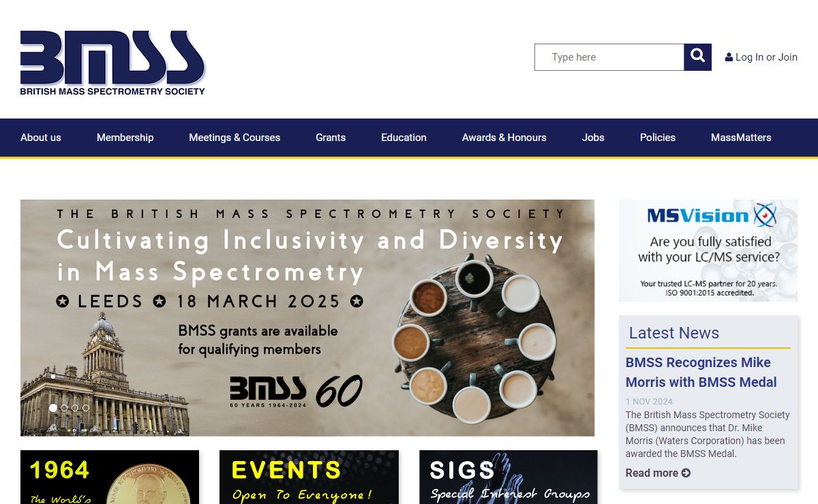The width and height of the screenshot is (818, 504).
Task: Open the MSVision advertisement
Action: pyautogui.click(x=708, y=251)
